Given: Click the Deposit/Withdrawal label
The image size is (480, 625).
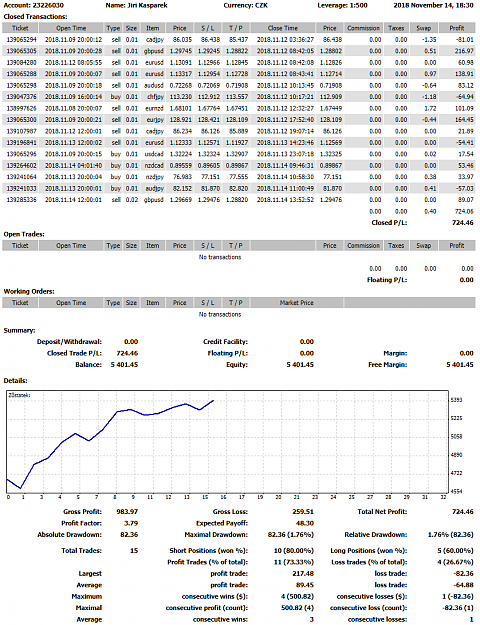Looking at the screenshot, I should click(x=69, y=342).
